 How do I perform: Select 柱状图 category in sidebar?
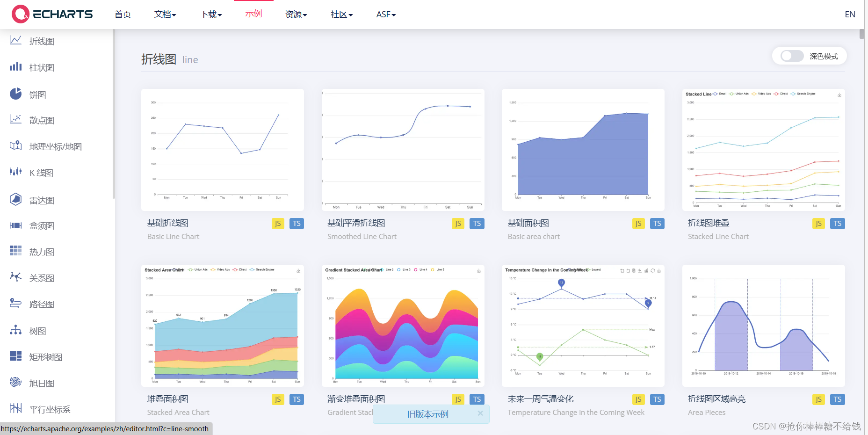(42, 68)
